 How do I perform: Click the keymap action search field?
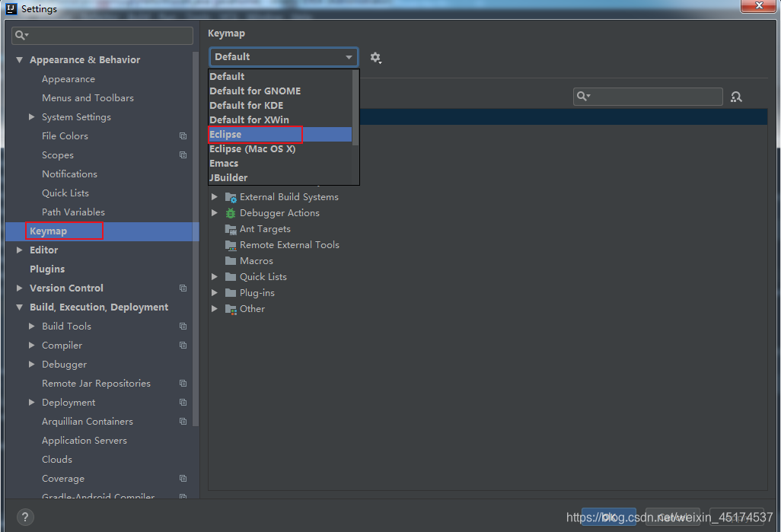648,97
